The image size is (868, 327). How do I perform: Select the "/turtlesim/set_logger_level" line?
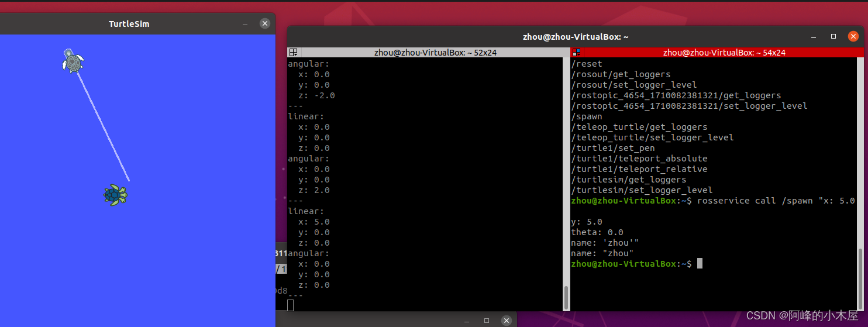[642, 190]
